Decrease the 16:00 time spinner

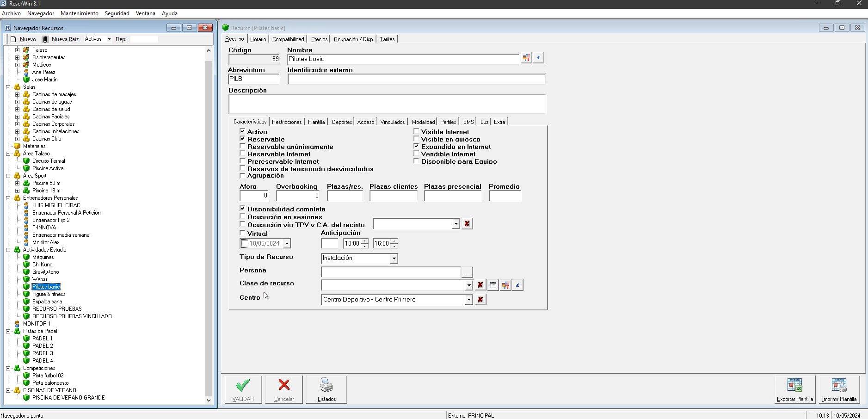pos(394,246)
